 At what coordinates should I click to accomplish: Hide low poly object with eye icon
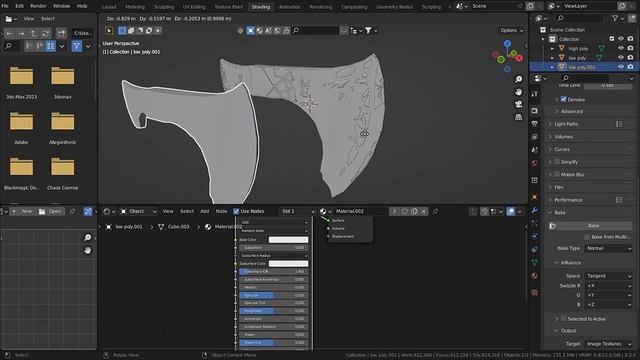(621, 58)
